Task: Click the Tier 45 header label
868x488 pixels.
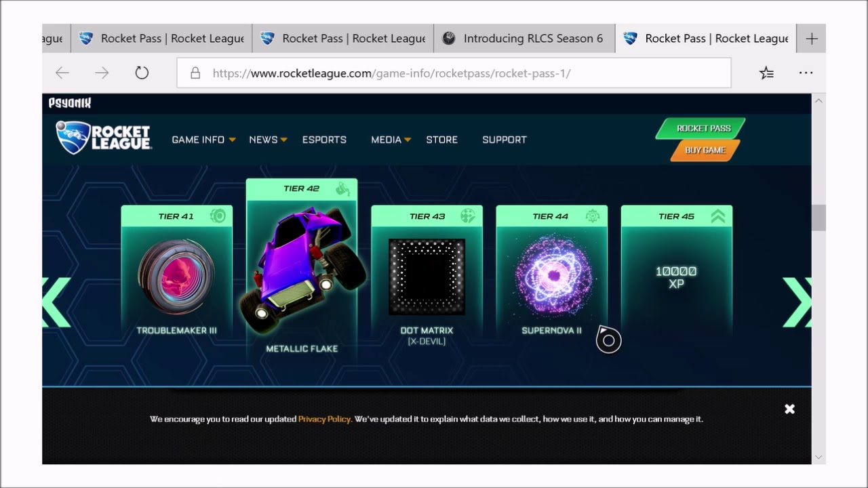Action: (677, 216)
